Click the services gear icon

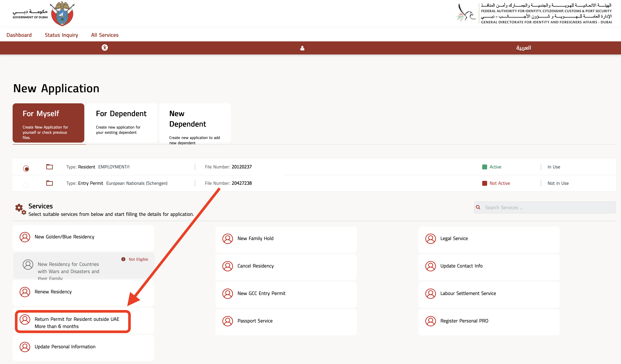[20, 209]
